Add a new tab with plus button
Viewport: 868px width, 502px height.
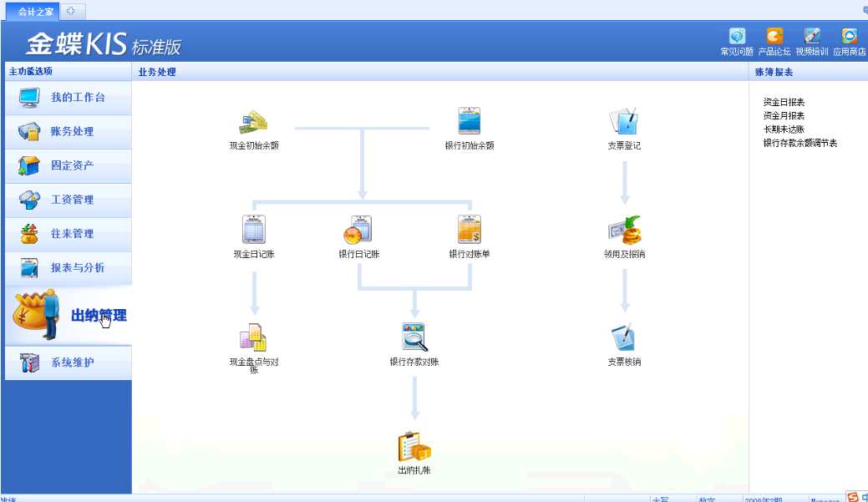tap(71, 11)
